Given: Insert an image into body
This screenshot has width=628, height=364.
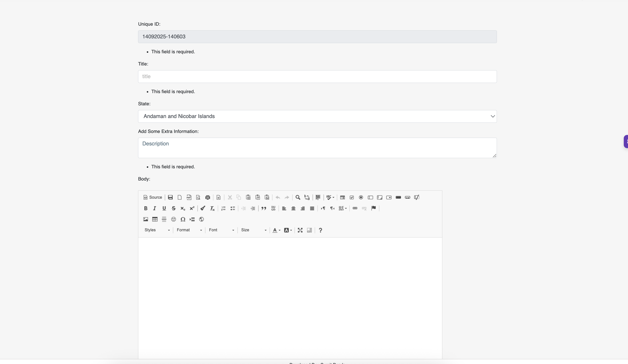Looking at the screenshot, I should (x=146, y=219).
